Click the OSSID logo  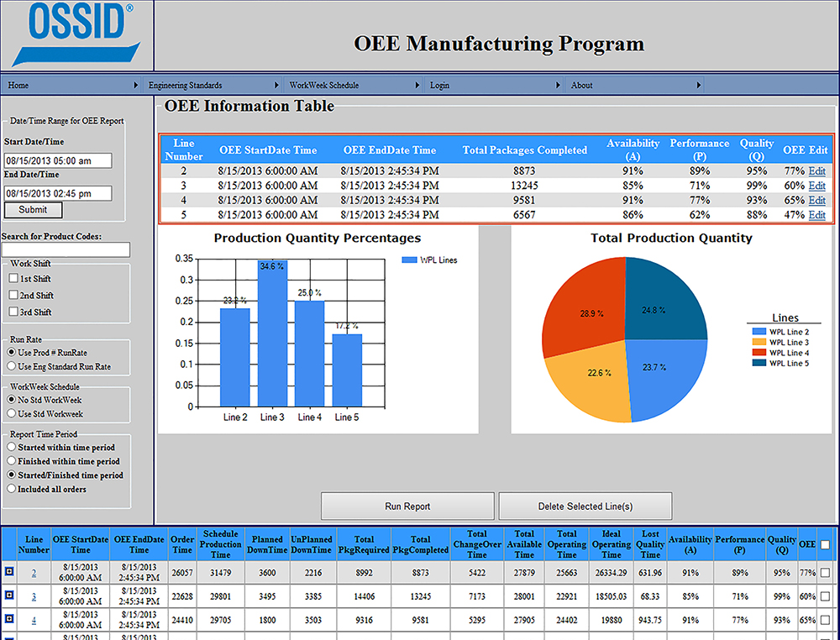(x=77, y=34)
